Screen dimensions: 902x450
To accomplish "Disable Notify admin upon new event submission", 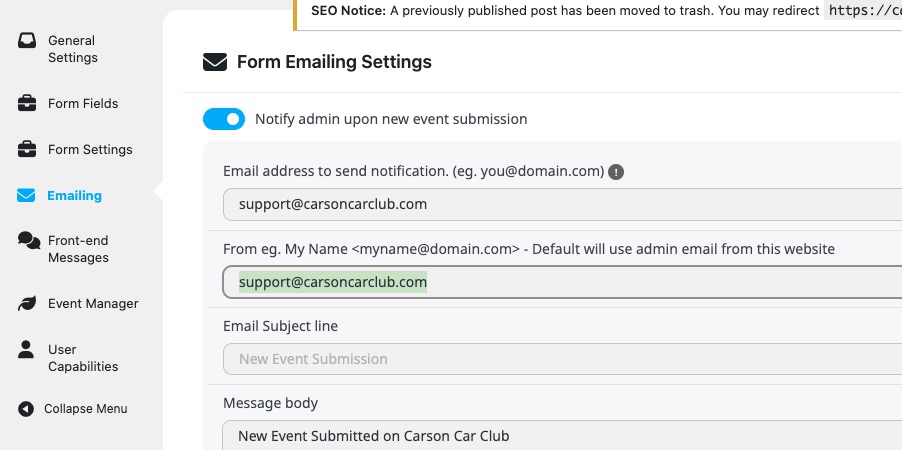I will 224,119.
